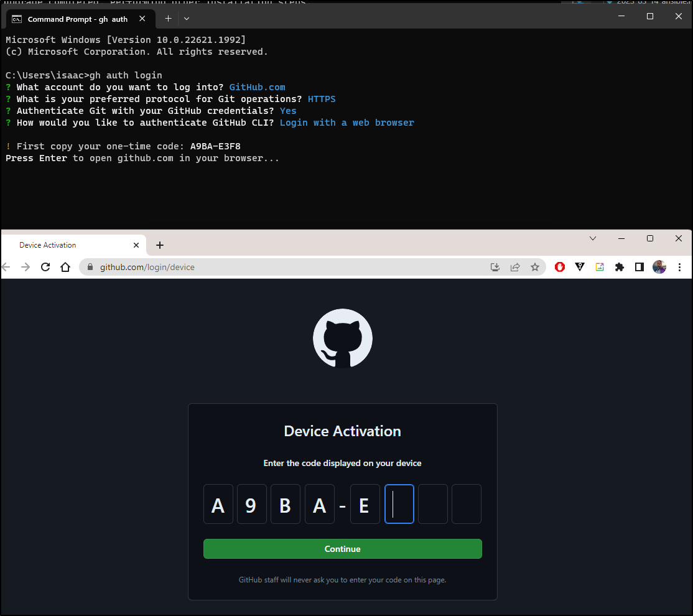The image size is (693, 616).
Task: Select the code box containing E
Action: 365,504
